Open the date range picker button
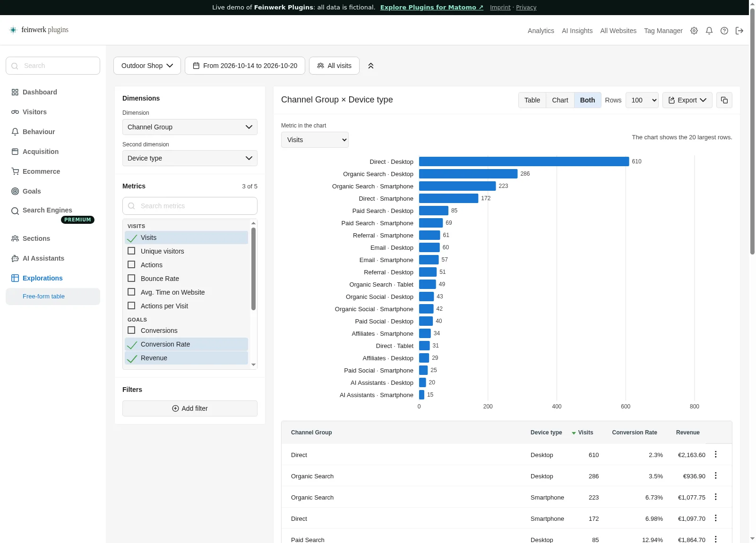 [x=245, y=66]
